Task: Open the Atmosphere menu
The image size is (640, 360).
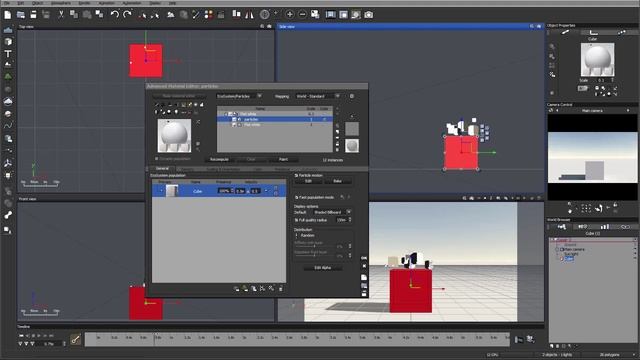Action: [61, 3]
